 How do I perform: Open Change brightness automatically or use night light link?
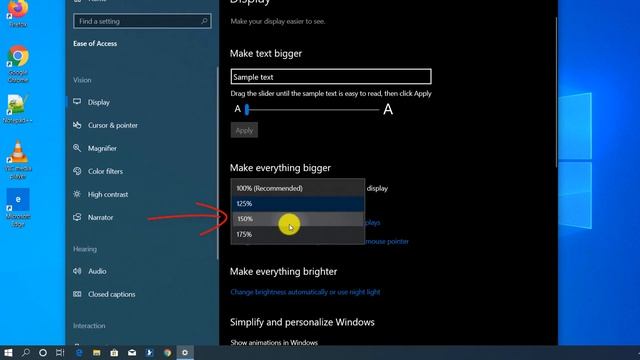click(x=305, y=292)
